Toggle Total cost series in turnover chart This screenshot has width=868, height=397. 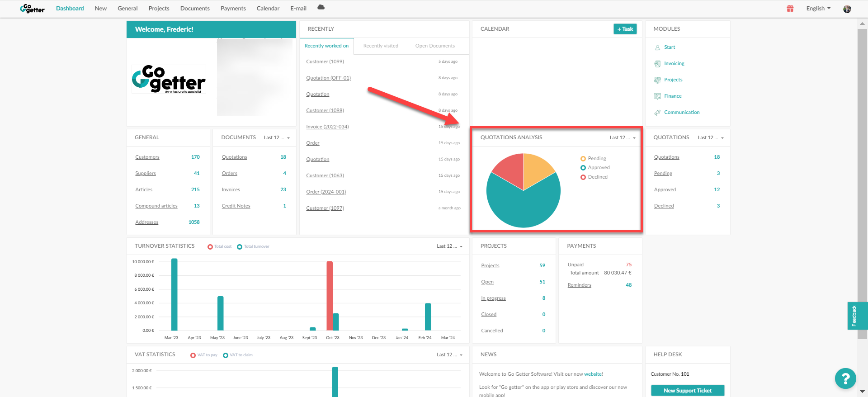tap(219, 247)
